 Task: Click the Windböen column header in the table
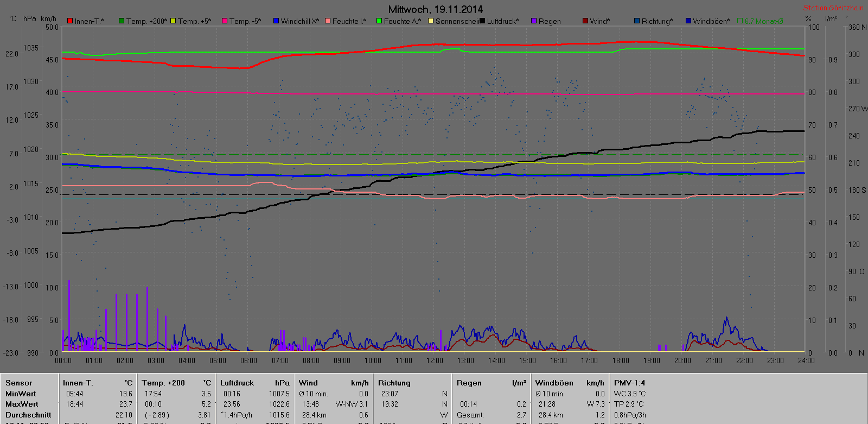[554, 383]
